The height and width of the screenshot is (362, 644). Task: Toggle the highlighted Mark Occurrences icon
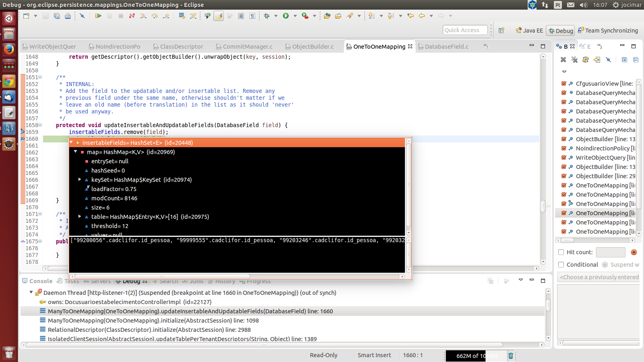219,16
